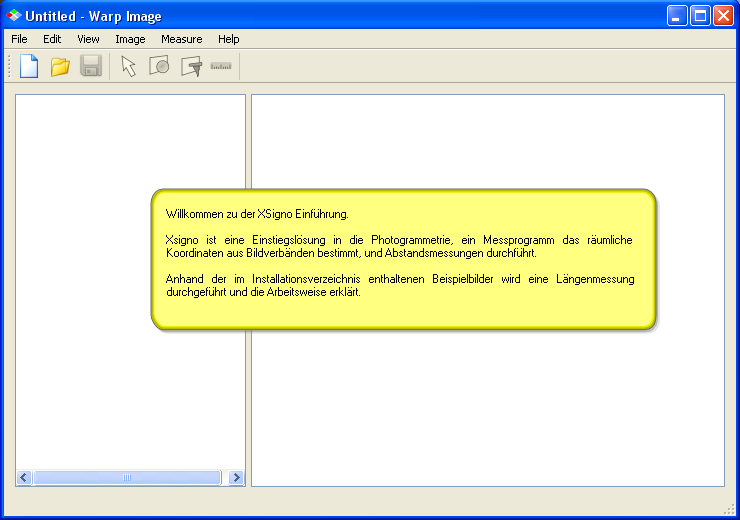Open the Image menu
740x520 pixels.
tap(130, 39)
